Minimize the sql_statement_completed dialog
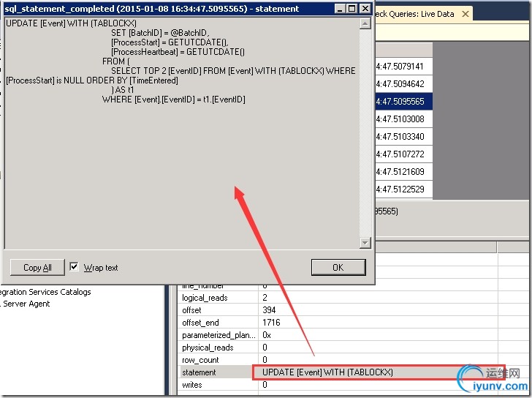The image size is (532, 398). [x=340, y=9]
